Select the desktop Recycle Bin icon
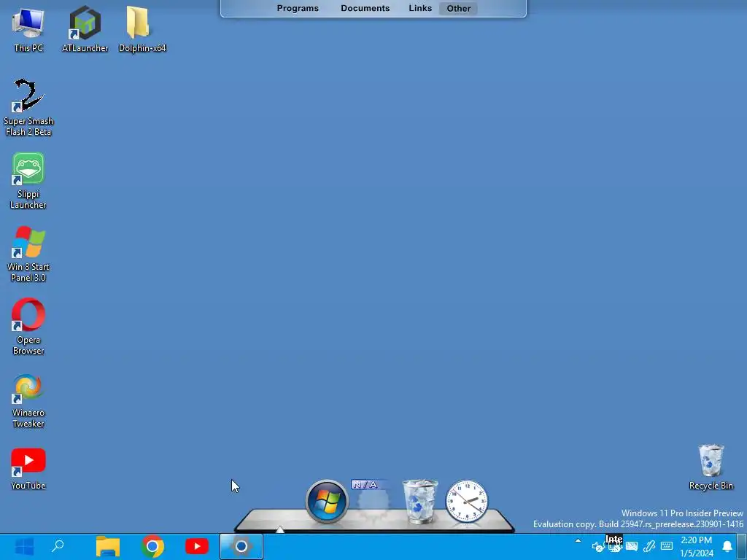Image resolution: width=747 pixels, height=560 pixels. tap(711, 467)
